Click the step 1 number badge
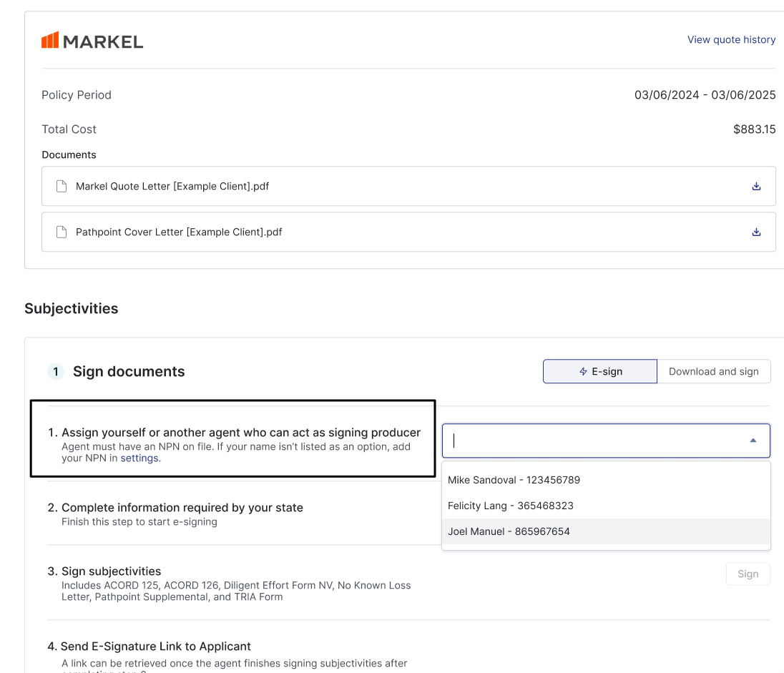Image resolution: width=784 pixels, height=673 pixels. point(56,372)
